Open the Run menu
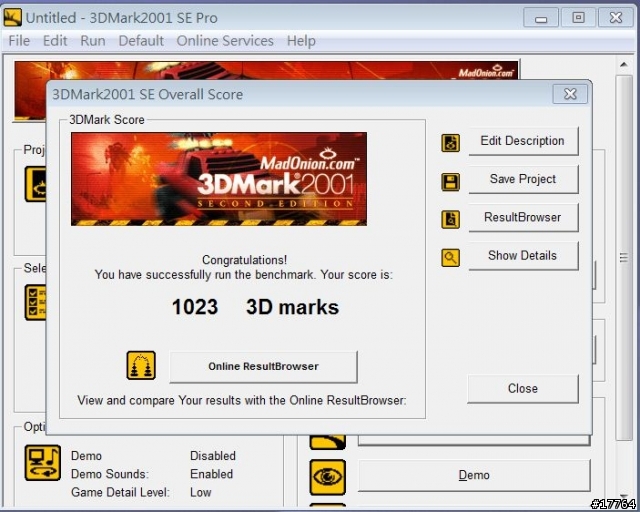This screenshot has width=640, height=512. coord(93,41)
